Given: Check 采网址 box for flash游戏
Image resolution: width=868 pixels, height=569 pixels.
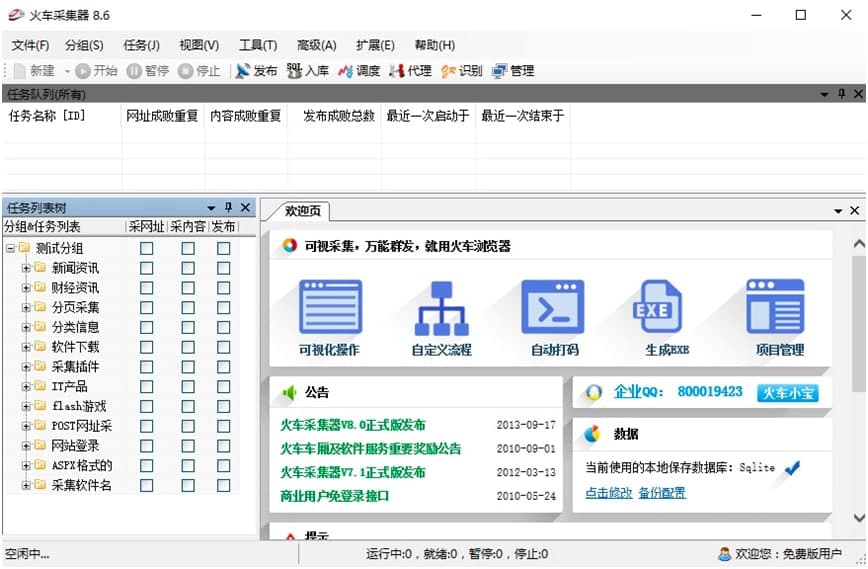Looking at the screenshot, I should tap(147, 406).
